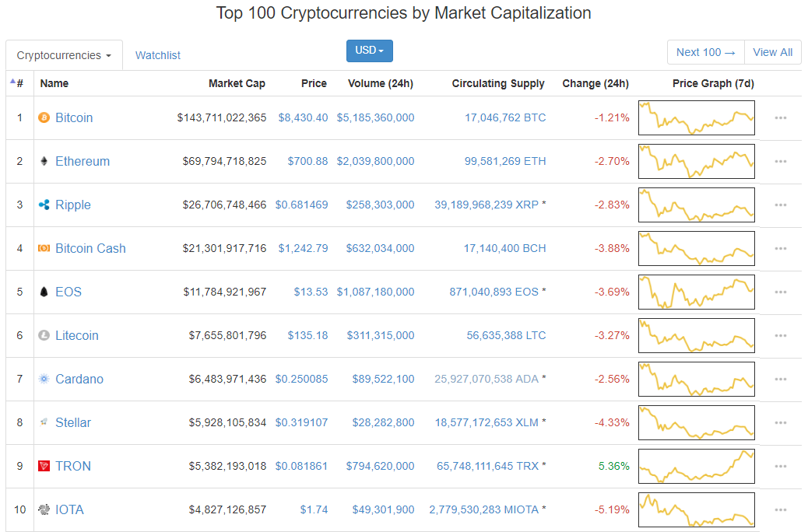Click the Litecoin logo icon
808x532 pixels.
pyautogui.click(x=44, y=335)
